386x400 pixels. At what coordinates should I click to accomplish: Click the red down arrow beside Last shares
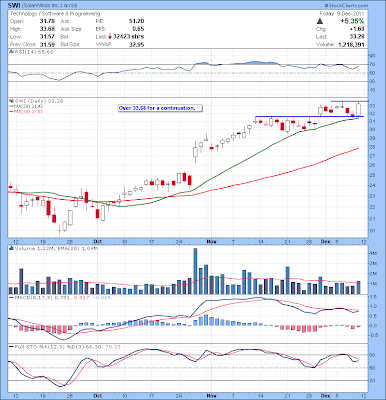tap(110, 37)
